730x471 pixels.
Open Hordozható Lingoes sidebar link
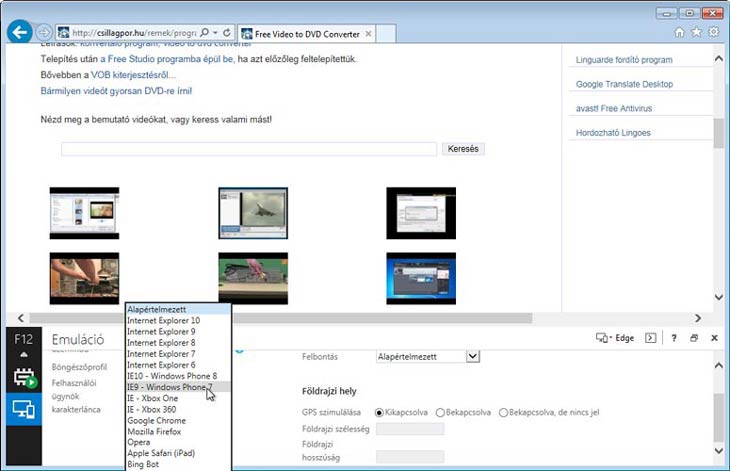613,133
